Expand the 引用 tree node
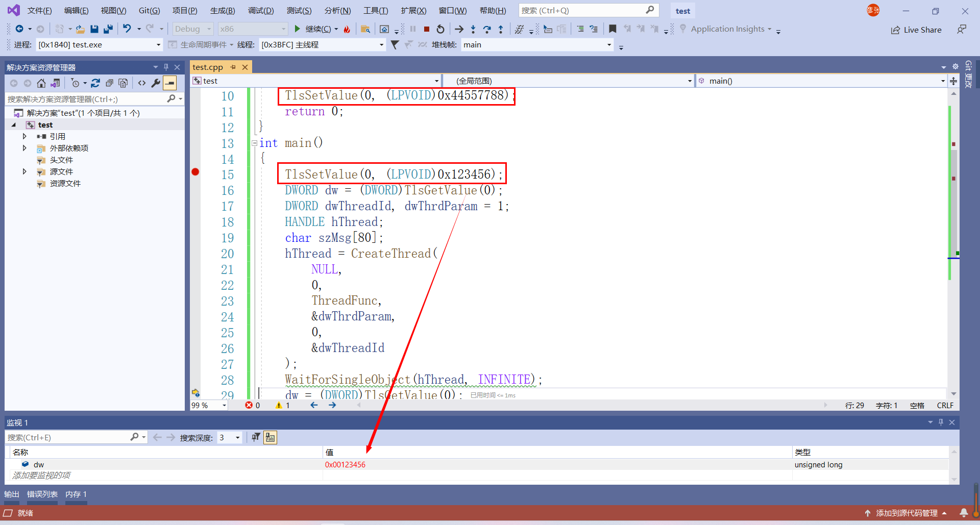 tap(24, 136)
